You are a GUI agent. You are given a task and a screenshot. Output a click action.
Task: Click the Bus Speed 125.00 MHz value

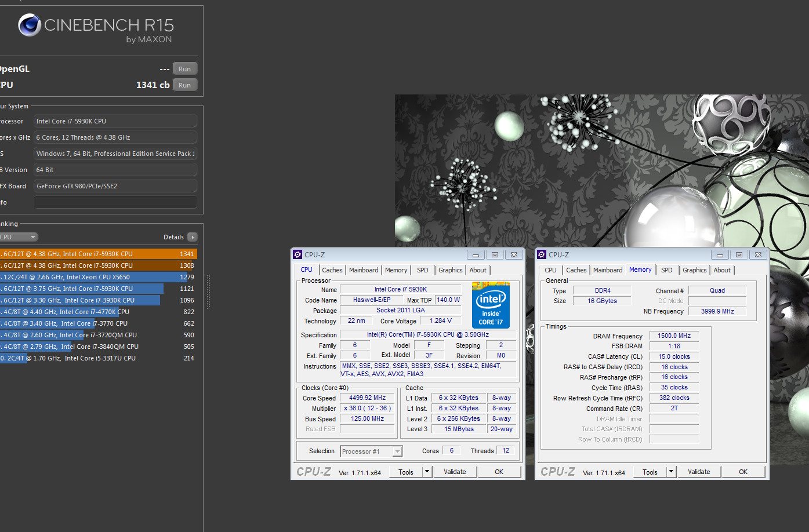[368, 419]
